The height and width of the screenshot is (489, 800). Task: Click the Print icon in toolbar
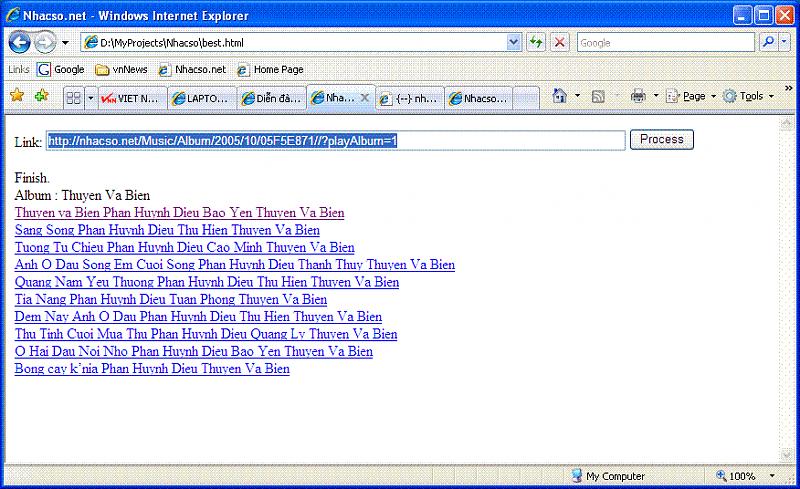637,97
